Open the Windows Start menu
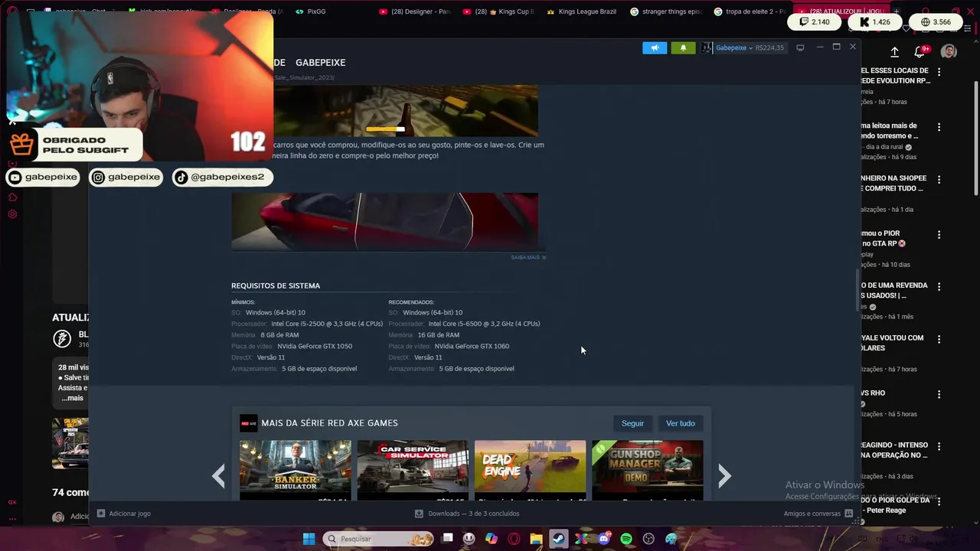980x551 pixels. pyautogui.click(x=309, y=539)
